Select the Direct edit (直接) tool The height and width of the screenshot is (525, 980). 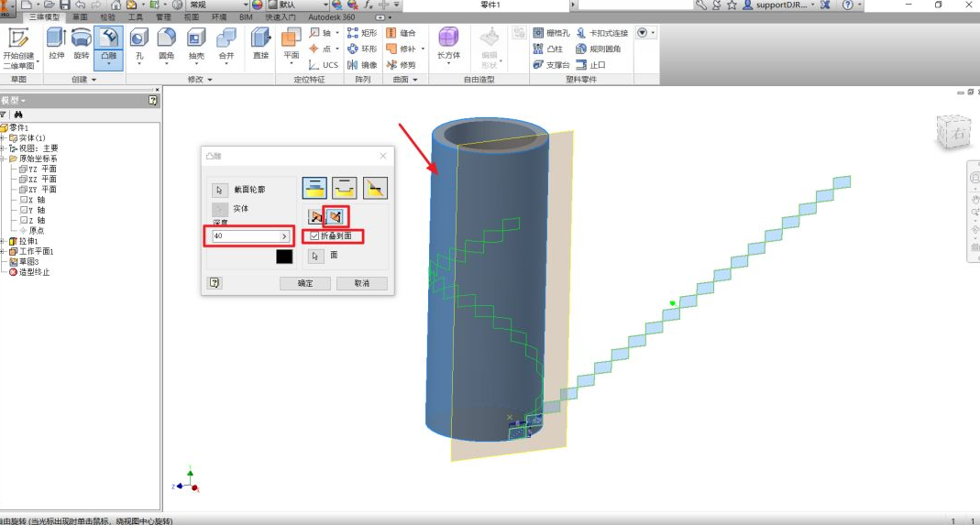point(260,45)
